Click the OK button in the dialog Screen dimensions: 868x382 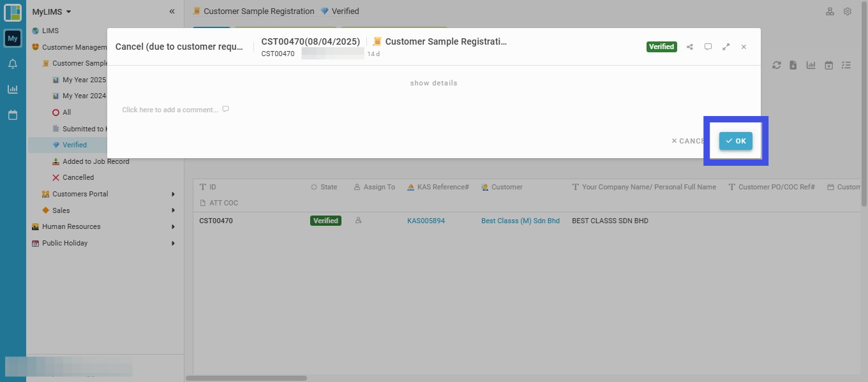736,141
